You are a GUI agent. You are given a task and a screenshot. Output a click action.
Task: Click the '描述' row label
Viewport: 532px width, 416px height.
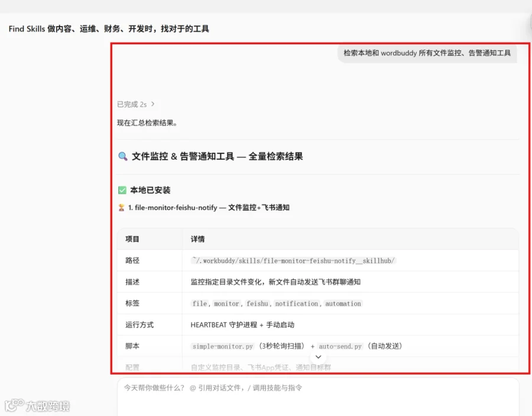(x=132, y=282)
